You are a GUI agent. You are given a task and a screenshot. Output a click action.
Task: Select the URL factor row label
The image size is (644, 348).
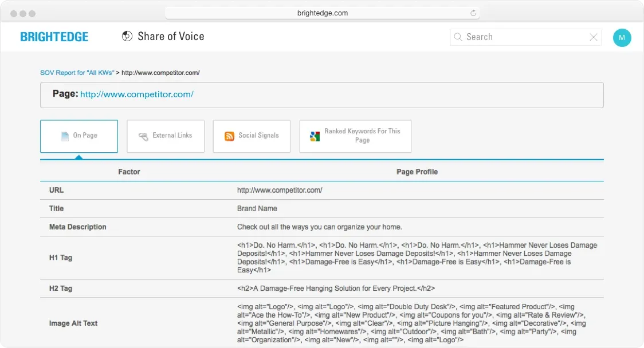[56, 191]
